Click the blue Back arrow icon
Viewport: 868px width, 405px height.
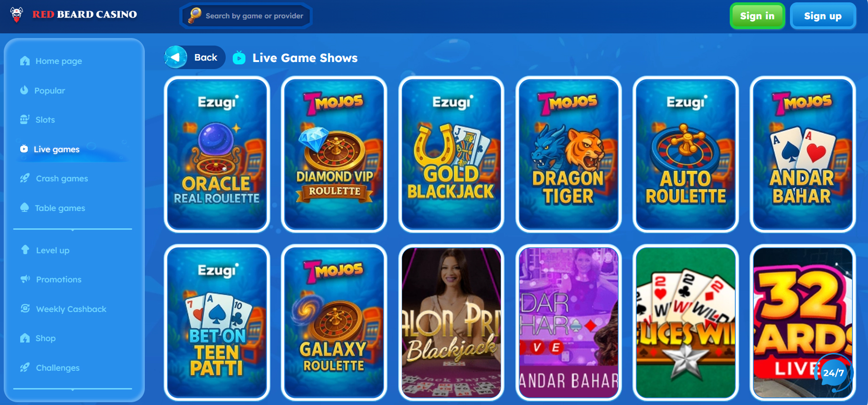click(x=176, y=57)
